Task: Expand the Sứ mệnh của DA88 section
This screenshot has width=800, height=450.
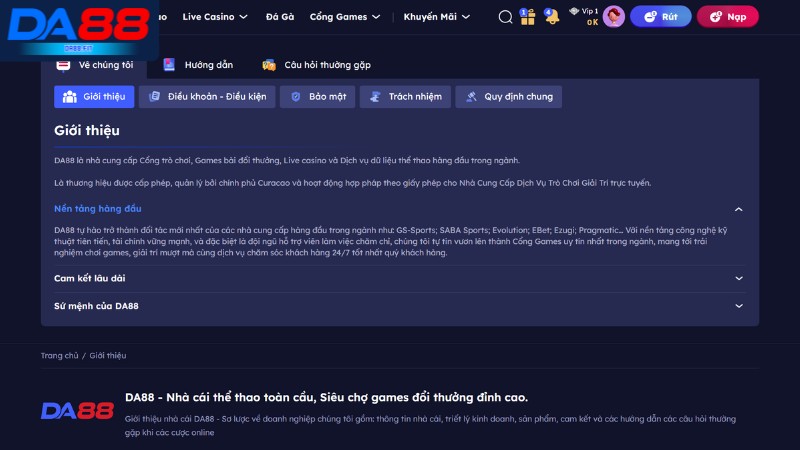Action: point(399,306)
